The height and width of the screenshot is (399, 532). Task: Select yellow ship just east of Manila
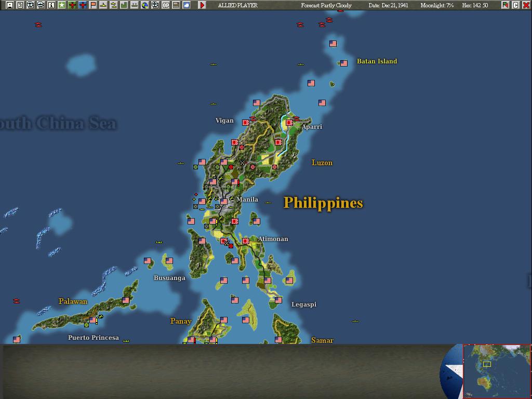268,203
